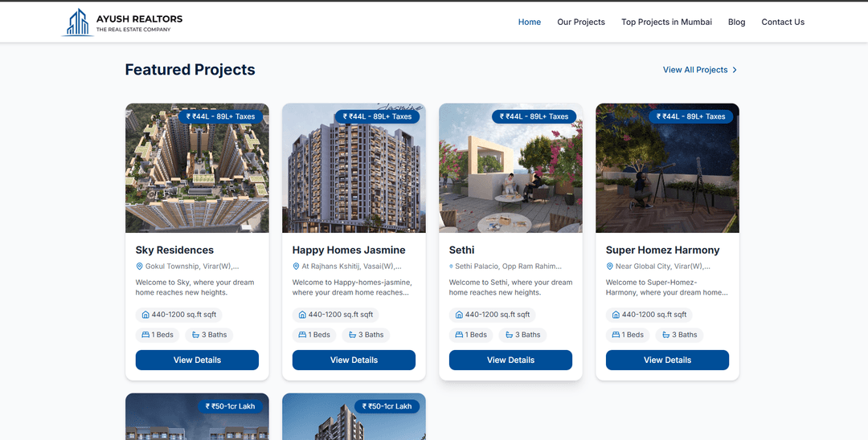Image resolution: width=868 pixels, height=440 pixels.
Task: Click the home area icon on Super Homez Harmony
Action: click(616, 315)
